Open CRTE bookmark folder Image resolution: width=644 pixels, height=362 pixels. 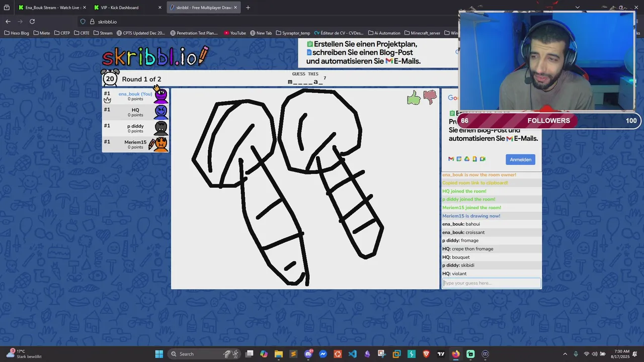point(81,33)
